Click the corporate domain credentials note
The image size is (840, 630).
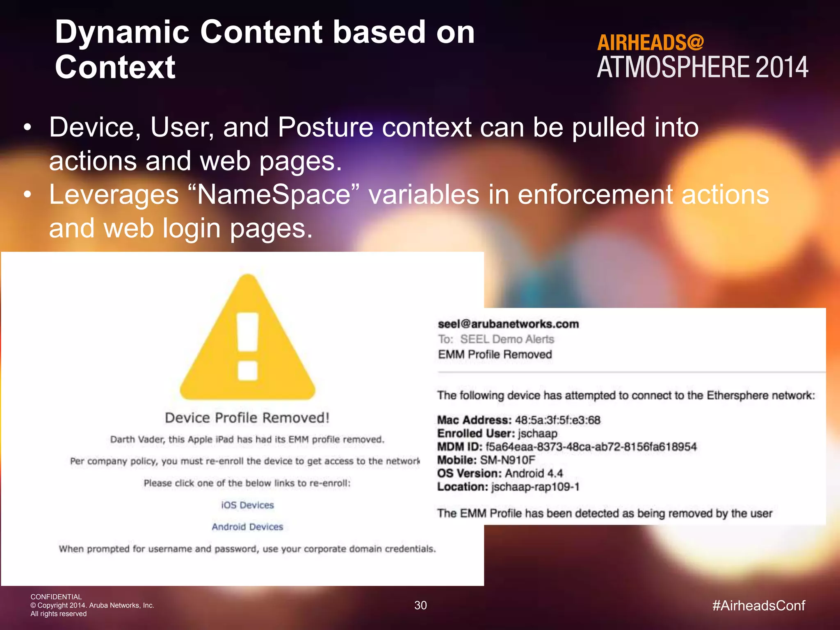(247, 549)
